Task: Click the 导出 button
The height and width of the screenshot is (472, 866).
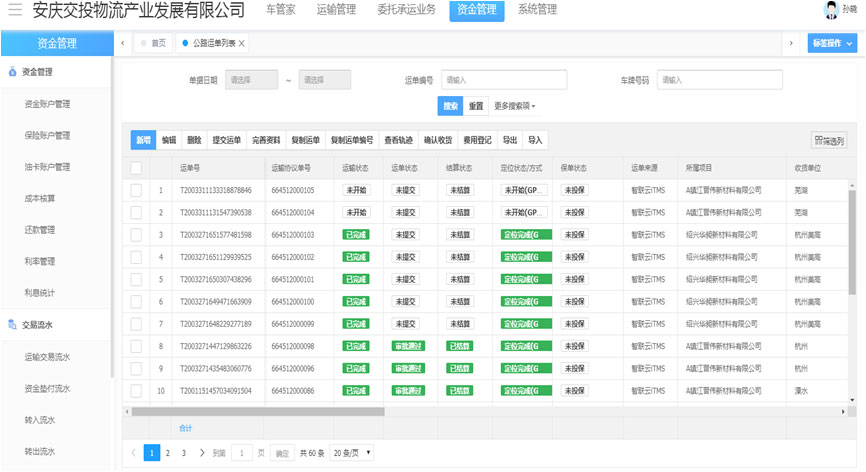Action: click(510, 140)
